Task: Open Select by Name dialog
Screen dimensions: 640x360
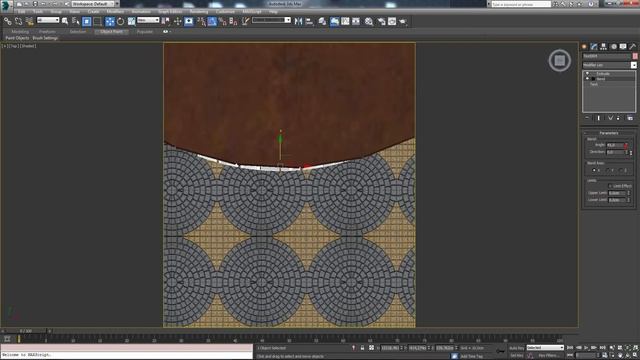Action: (76, 21)
